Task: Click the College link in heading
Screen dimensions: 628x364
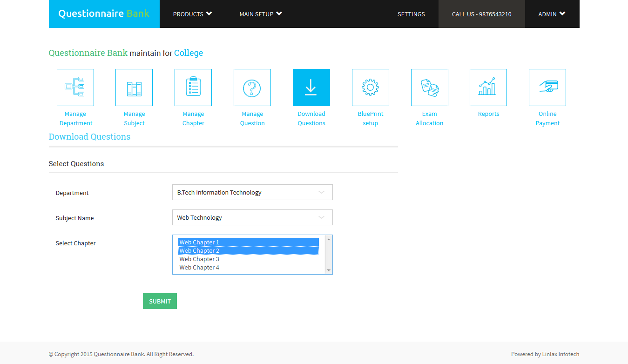Action: pyautogui.click(x=189, y=53)
